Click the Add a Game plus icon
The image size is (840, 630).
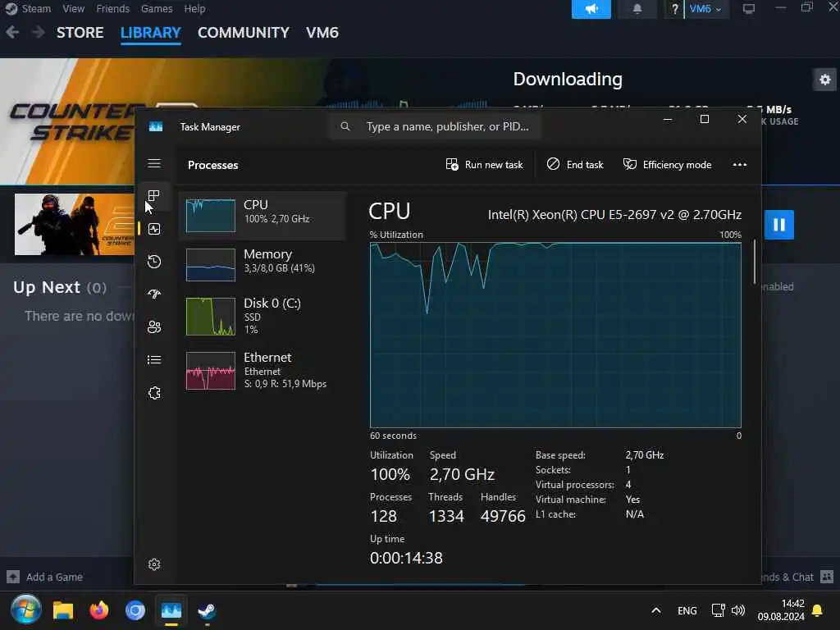13,577
